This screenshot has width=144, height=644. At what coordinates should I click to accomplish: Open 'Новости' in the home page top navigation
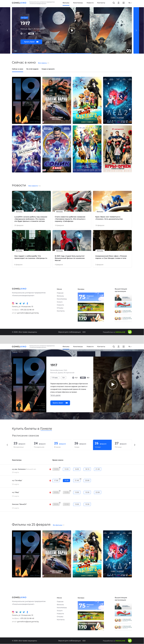pos(90,3)
